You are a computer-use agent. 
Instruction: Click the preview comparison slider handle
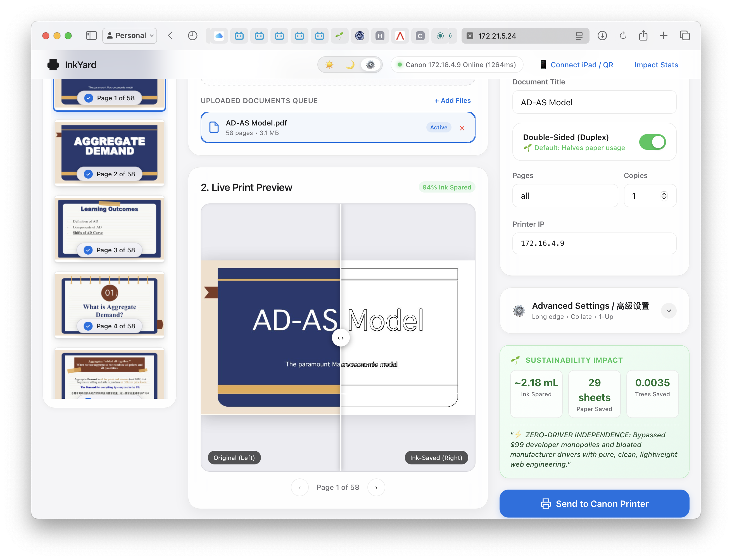tap(341, 338)
